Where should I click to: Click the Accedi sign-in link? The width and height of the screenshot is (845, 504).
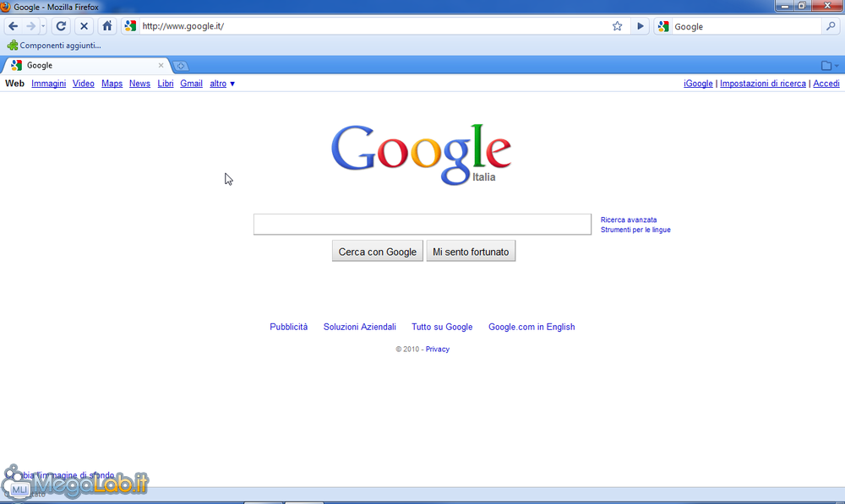click(x=826, y=84)
